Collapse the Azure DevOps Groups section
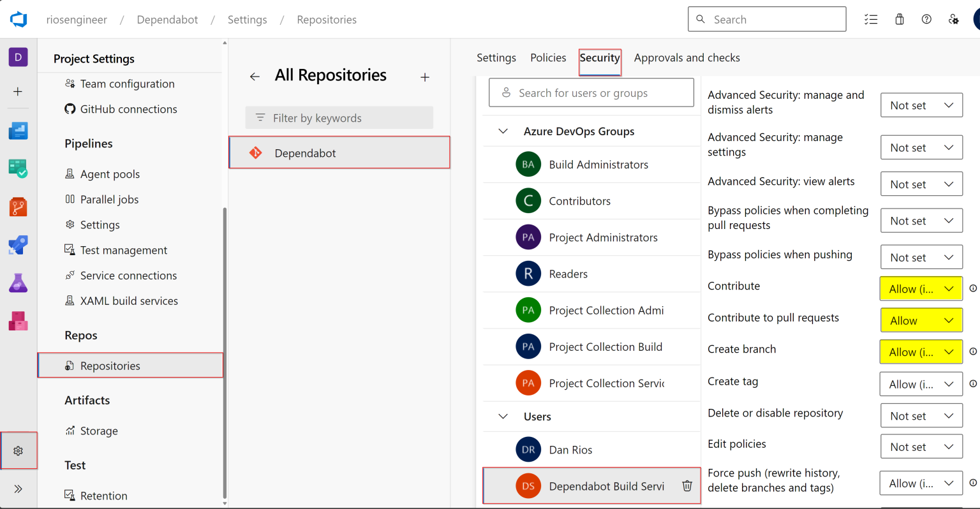This screenshot has width=980, height=509. point(503,131)
